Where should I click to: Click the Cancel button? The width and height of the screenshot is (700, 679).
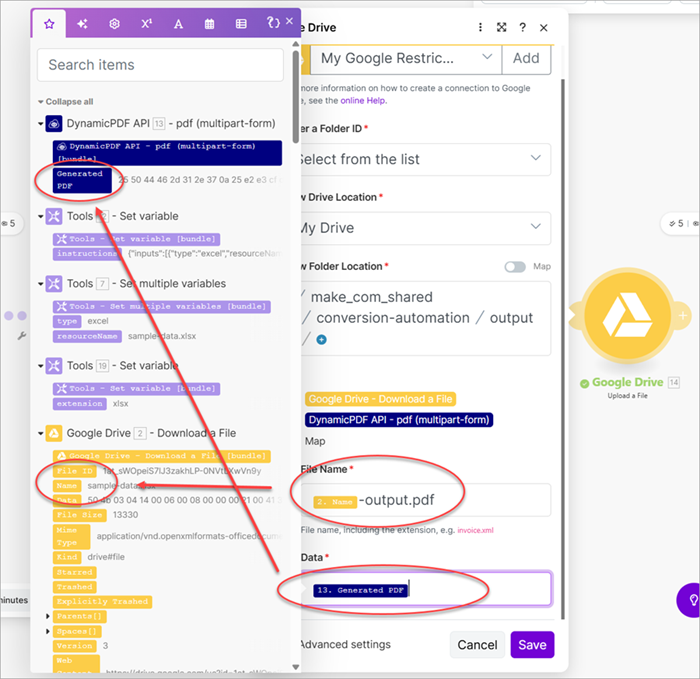coord(477,645)
